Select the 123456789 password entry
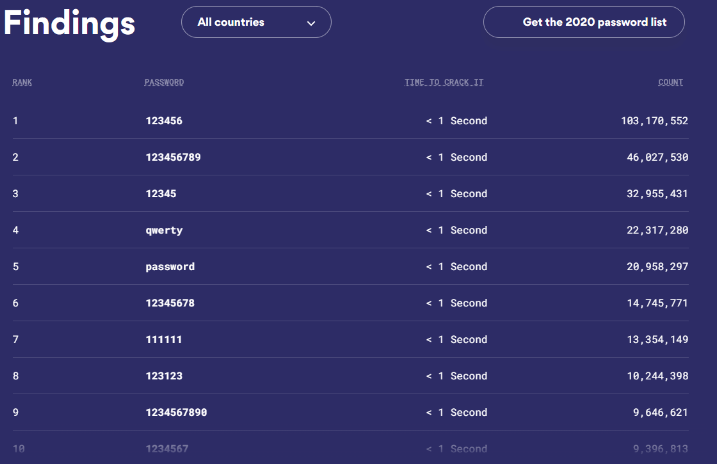This screenshot has height=464, width=717. tap(173, 157)
